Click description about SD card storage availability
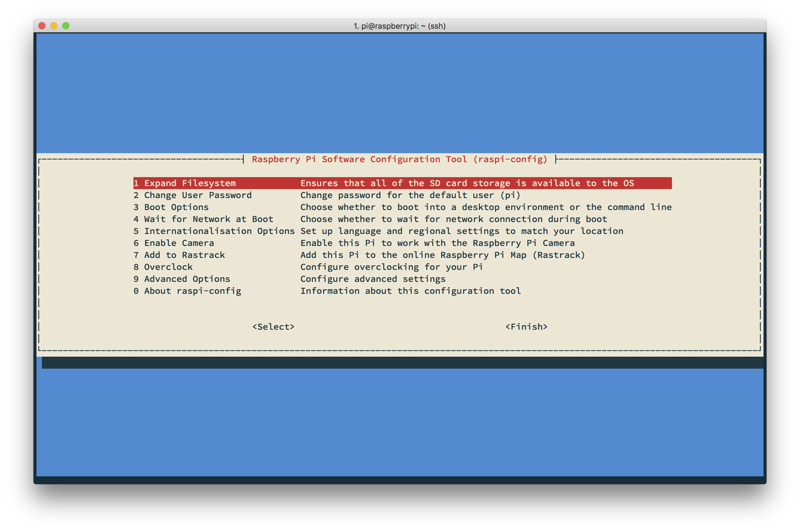Screen dimensions: 800x532 (467, 183)
